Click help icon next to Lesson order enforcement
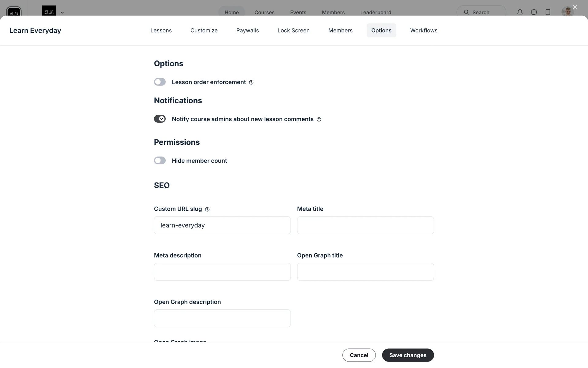The height and width of the screenshot is (368, 588). pos(251,82)
